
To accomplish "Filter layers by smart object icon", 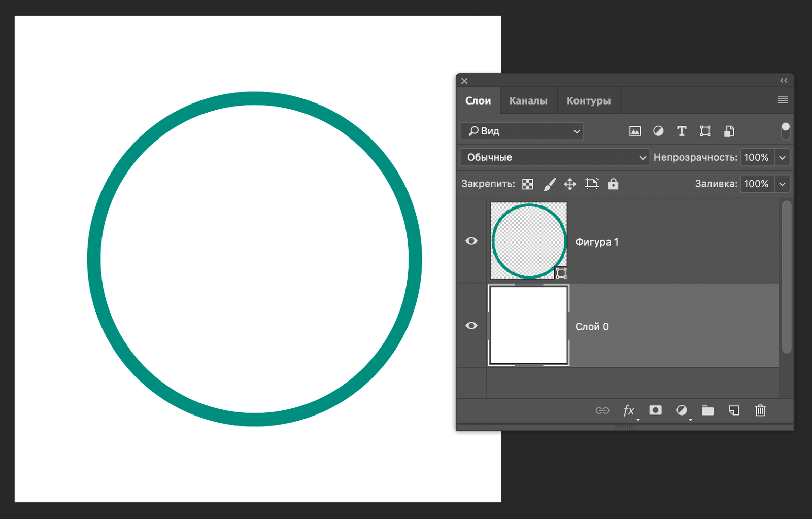I will (729, 131).
